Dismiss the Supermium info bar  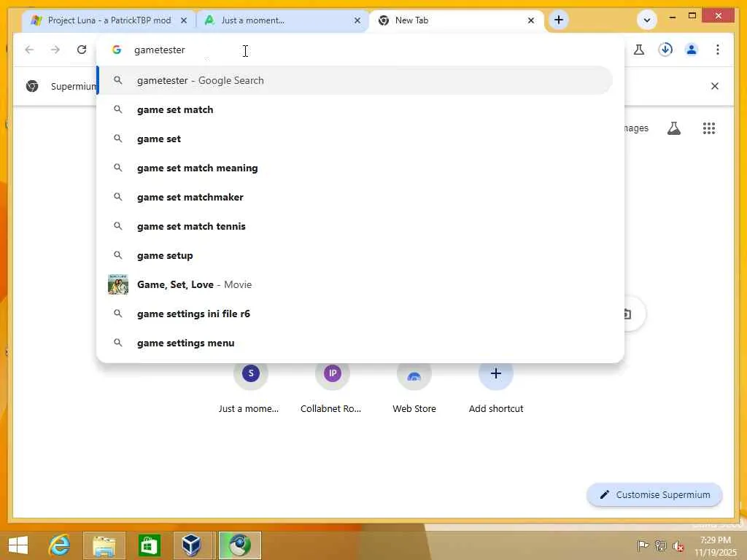click(x=715, y=86)
